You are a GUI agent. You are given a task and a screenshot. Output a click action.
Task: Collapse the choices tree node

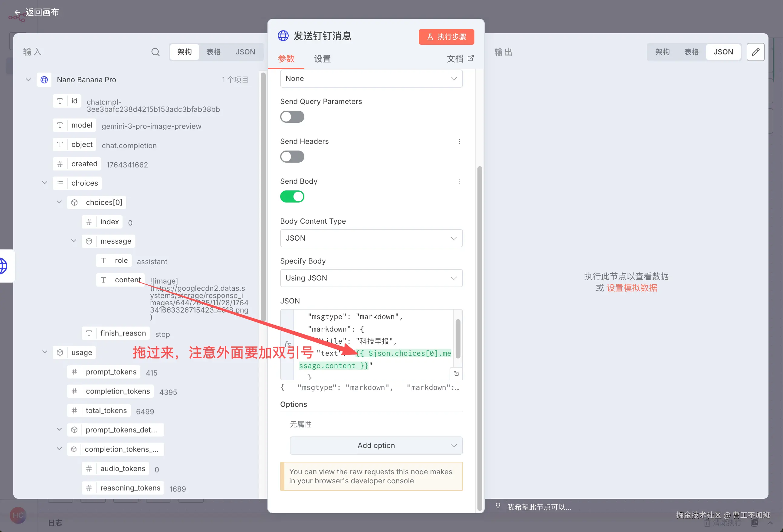[x=45, y=183]
